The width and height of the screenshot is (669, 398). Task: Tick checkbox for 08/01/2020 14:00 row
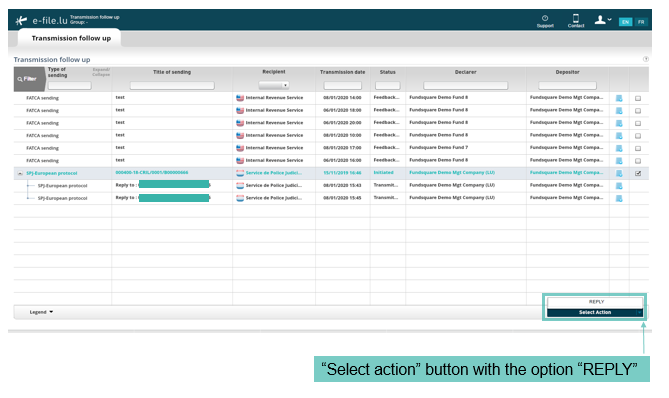[638, 98]
